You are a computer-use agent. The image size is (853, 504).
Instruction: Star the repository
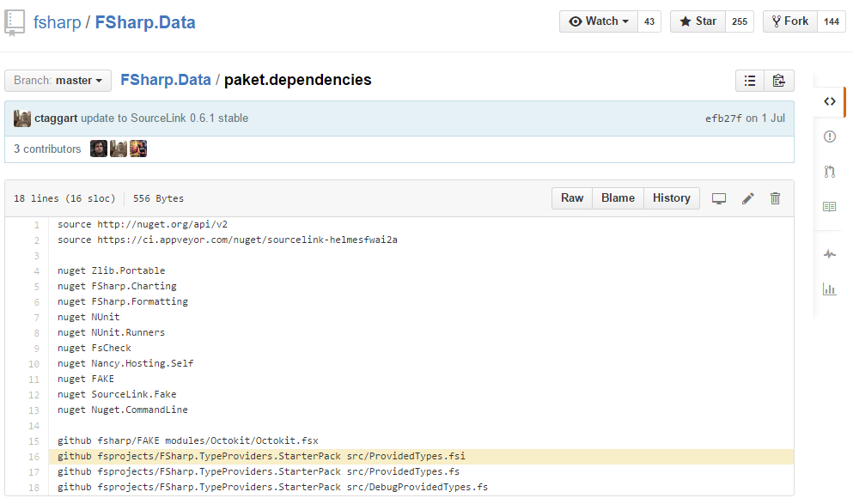[x=698, y=21]
